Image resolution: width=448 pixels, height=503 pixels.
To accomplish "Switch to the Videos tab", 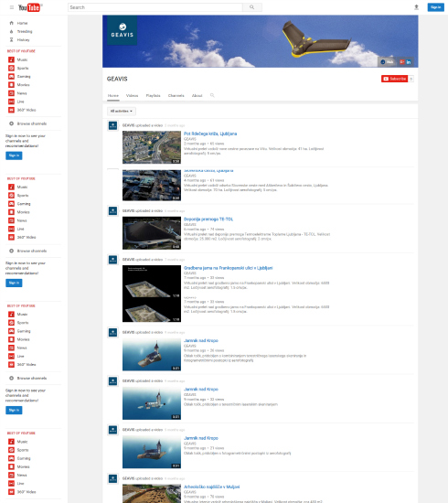I will click(132, 96).
